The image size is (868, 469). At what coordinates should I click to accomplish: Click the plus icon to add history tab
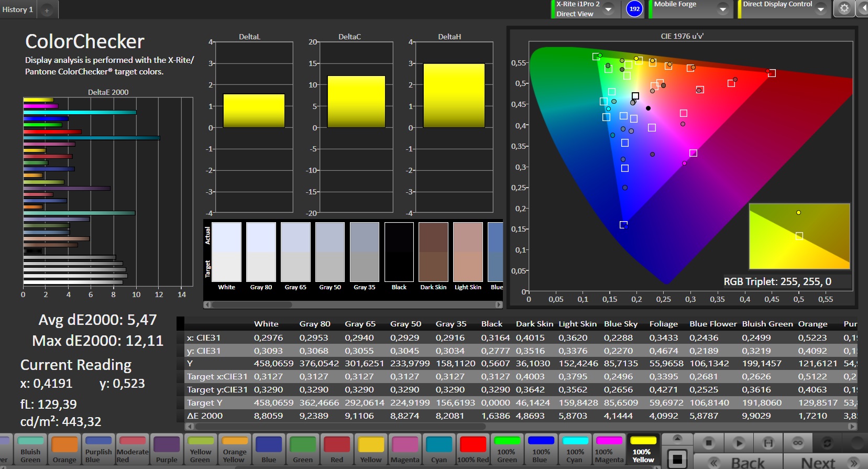47,10
